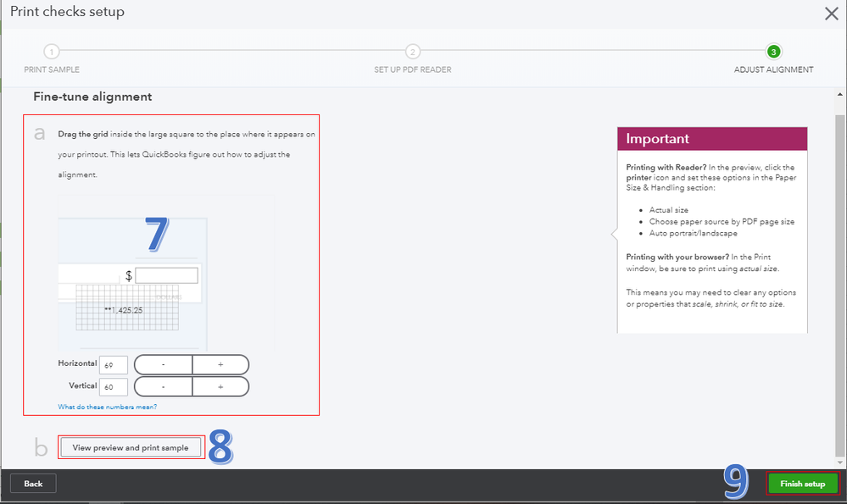Viewport: 847px width, 504px height.
Task: Click the vertical scrollbar track
Action: click(x=840, y=279)
